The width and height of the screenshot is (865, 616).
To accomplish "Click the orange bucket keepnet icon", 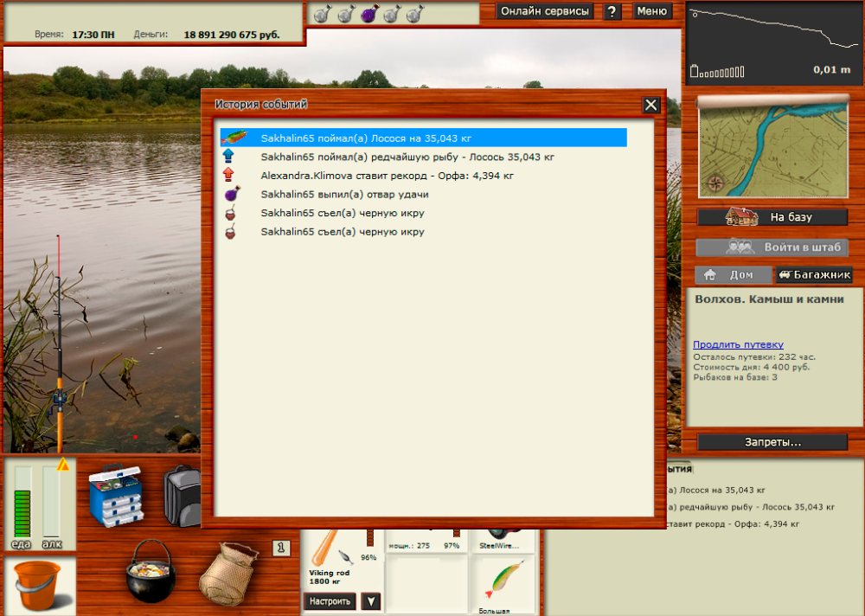I will point(40,585).
